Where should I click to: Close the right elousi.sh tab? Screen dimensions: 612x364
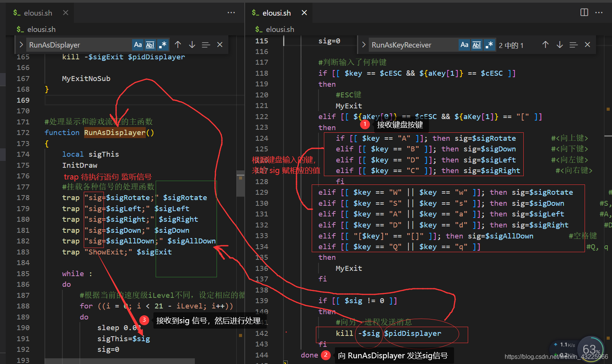tap(304, 13)
